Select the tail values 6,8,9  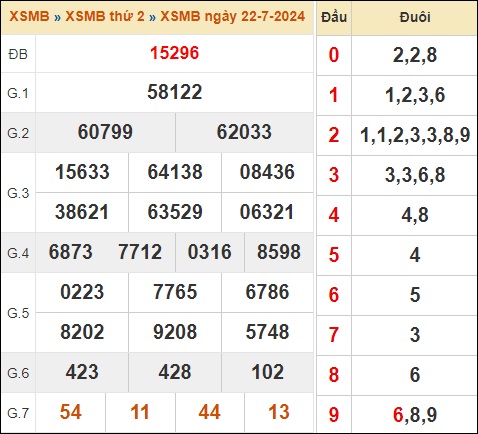coord(415,415)
